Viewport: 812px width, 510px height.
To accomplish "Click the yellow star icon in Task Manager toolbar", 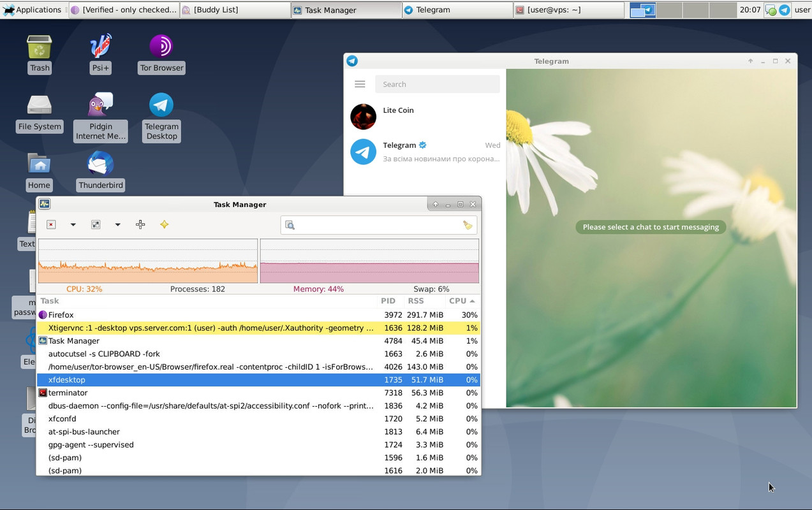I will (164, 224).
